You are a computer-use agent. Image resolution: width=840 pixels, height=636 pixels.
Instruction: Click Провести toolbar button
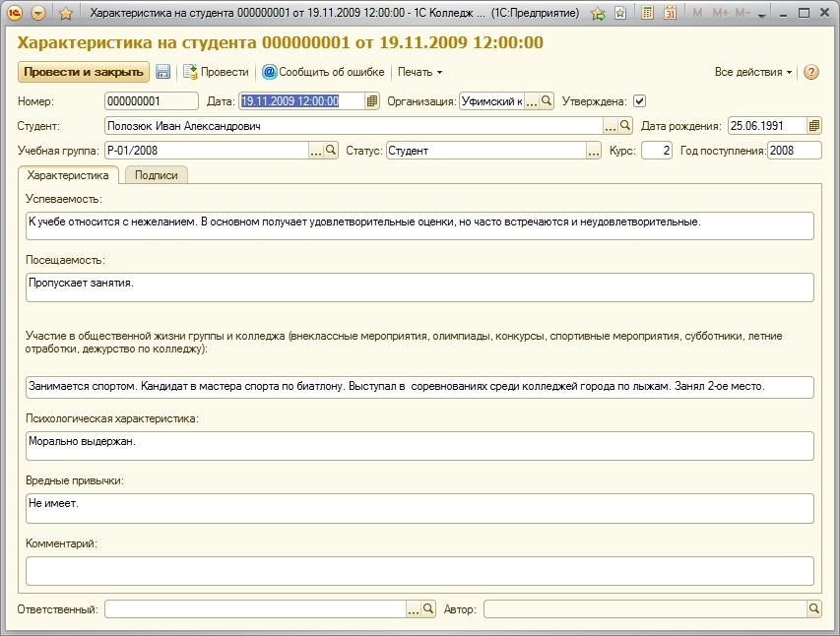[217, 72]
